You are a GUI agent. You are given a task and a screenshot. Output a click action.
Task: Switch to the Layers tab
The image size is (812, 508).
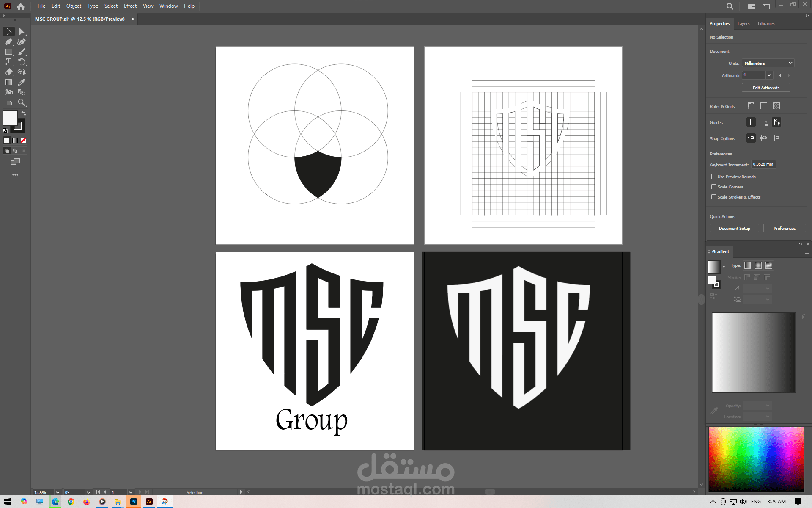[x=743, y=24]
